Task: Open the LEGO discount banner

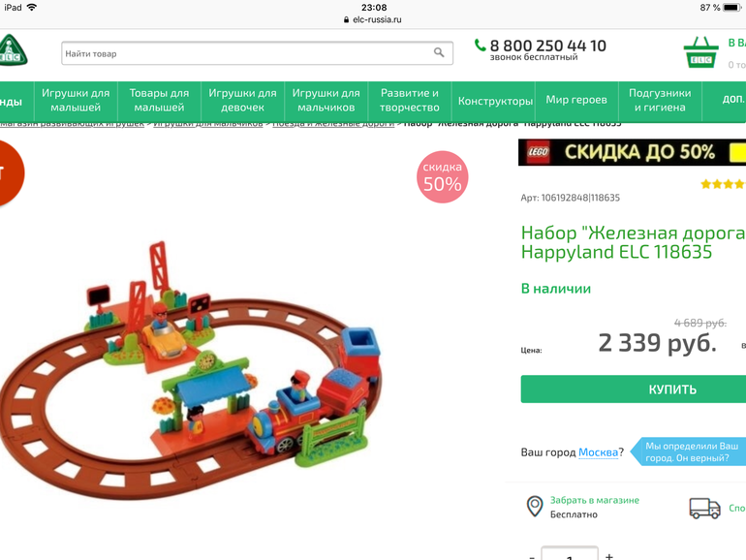Action: tap(632, 152)
